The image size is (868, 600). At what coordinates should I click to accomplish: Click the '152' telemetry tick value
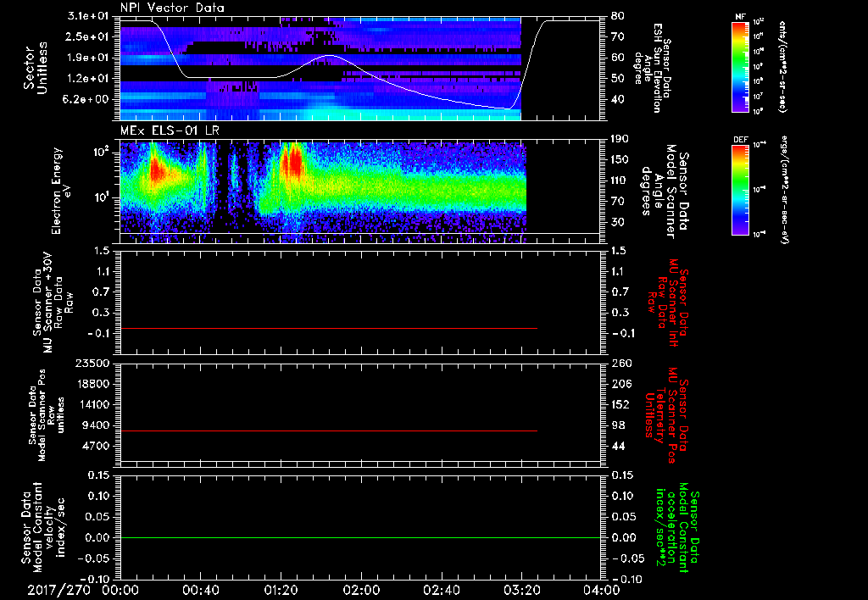(620, 404)
